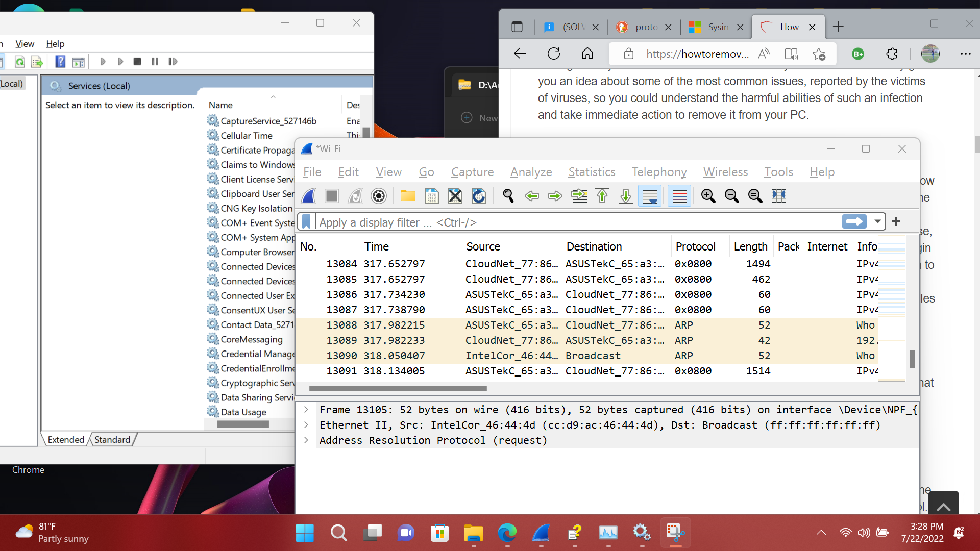Toggle packet colorizing rules button
980x551 pixels.
679,196
